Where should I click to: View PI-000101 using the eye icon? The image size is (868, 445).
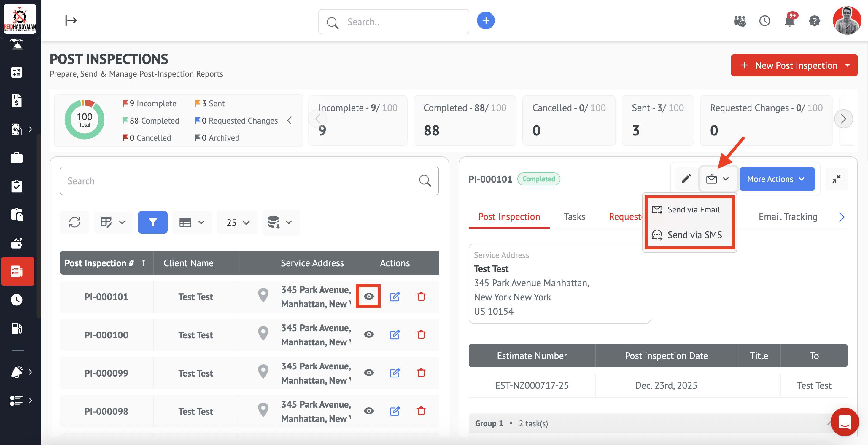[369, 296]
